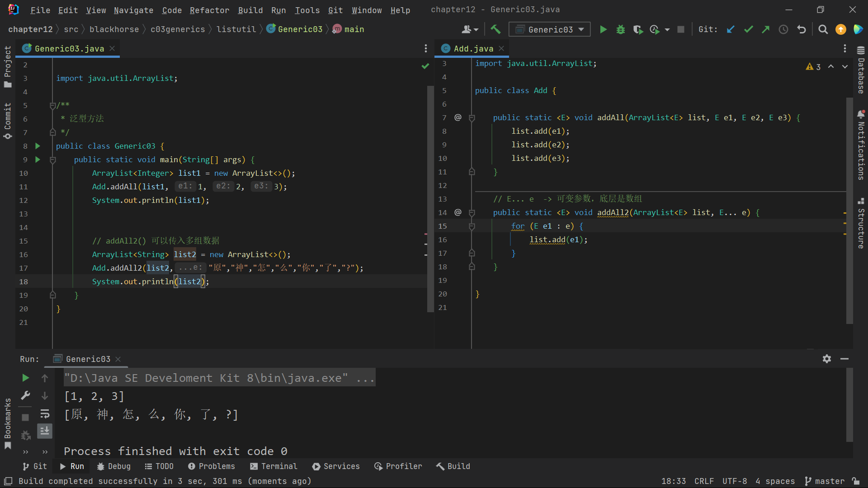This screenshot has height=488, width=868.
Task: Click the Add.java editor vertical scrollbar
Action: pyautogui.click(x=849, y=210)
